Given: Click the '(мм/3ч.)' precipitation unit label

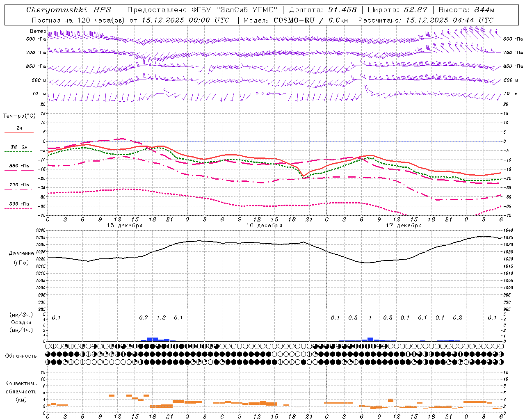Looking at the screenshot, I should click(x=21, y=315).
